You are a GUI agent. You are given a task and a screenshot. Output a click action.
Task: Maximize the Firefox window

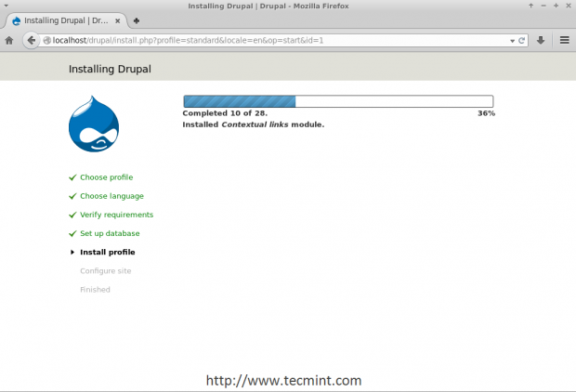[x=556, y=6]
